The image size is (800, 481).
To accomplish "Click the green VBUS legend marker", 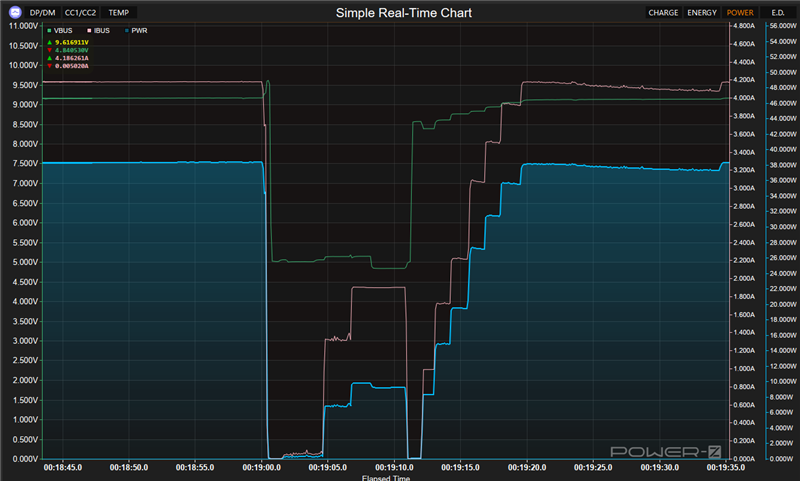I will tap(50, 31).
